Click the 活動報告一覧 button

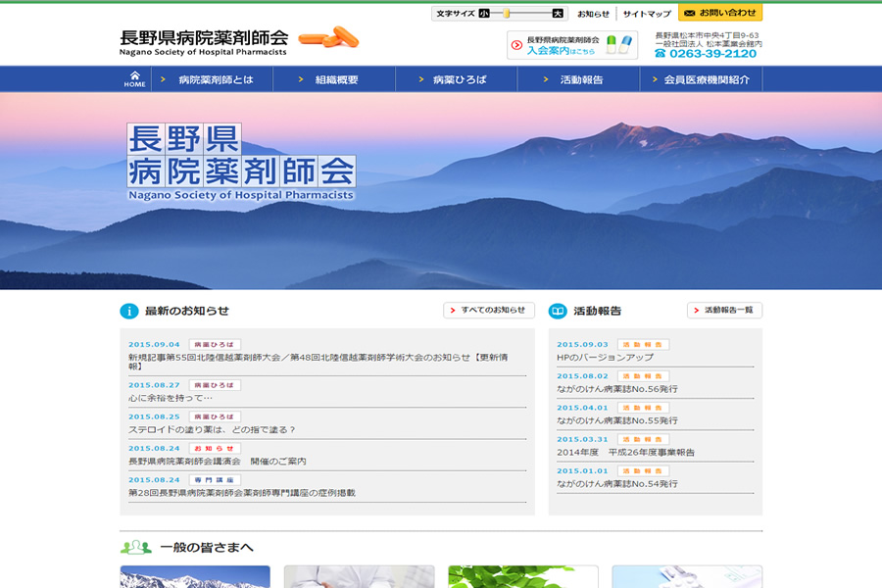point(724,310)
